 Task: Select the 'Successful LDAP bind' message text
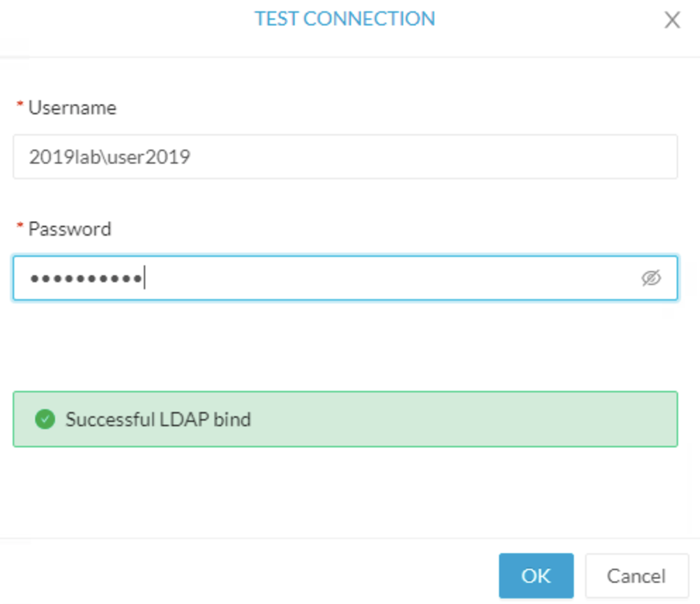158,419
